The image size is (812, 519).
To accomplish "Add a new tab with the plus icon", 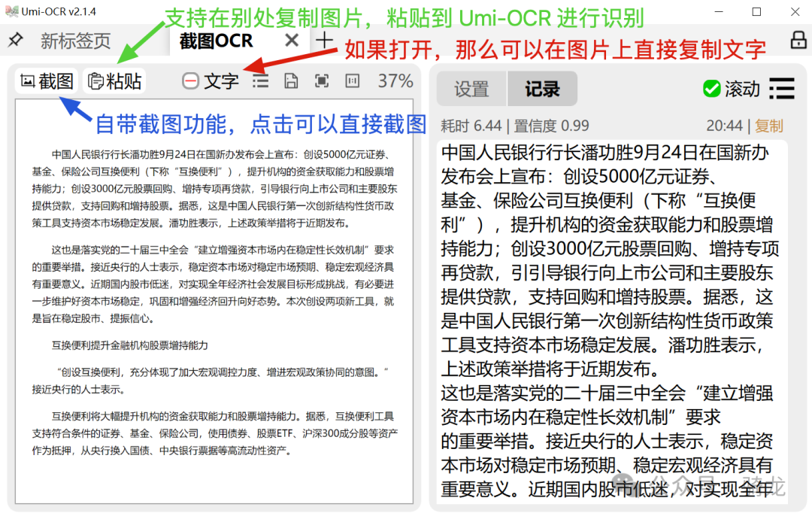I will [324, 40].
